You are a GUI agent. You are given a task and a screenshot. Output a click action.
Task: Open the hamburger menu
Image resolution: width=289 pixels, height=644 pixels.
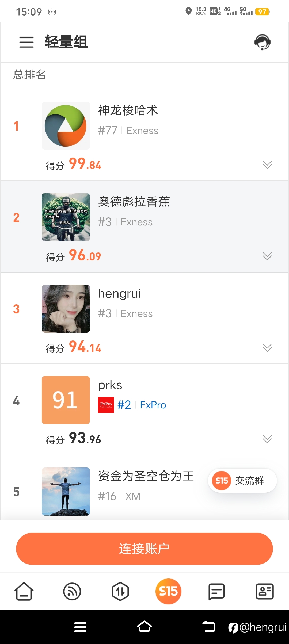(26, 42)
